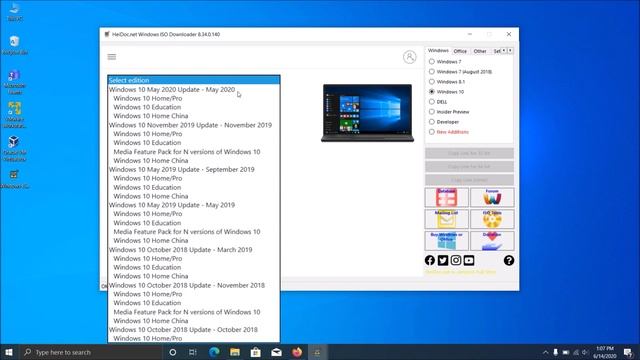Choose Media Feature Pack under November 2019 Update

pyautogui.click(x=194, y=151)
